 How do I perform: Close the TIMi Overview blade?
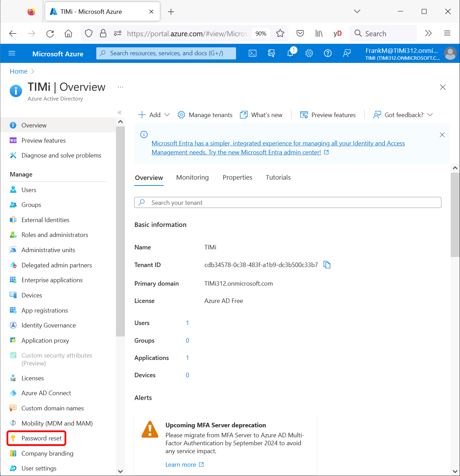coord(443,87)
